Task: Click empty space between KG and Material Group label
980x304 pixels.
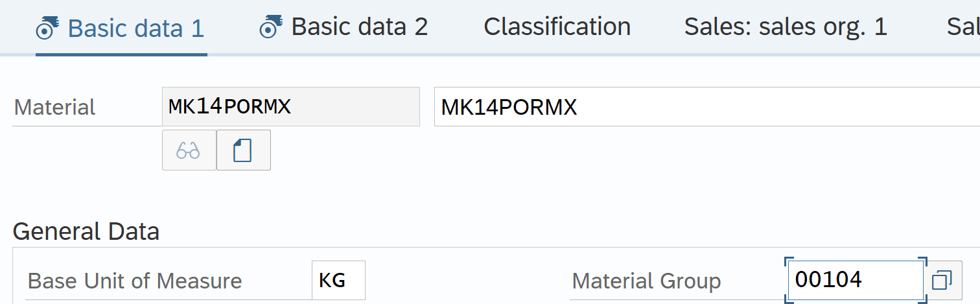Action: pyautogui.click(x=467, y=281)
